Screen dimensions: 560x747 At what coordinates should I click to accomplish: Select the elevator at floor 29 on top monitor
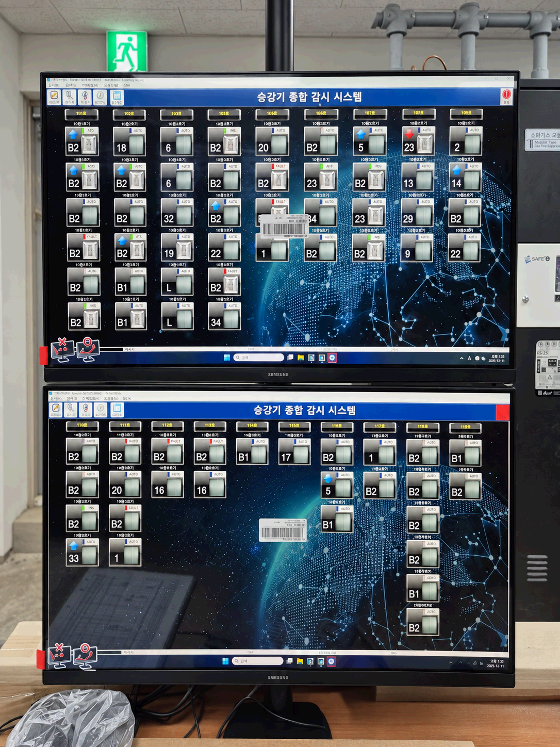[417, 213]
